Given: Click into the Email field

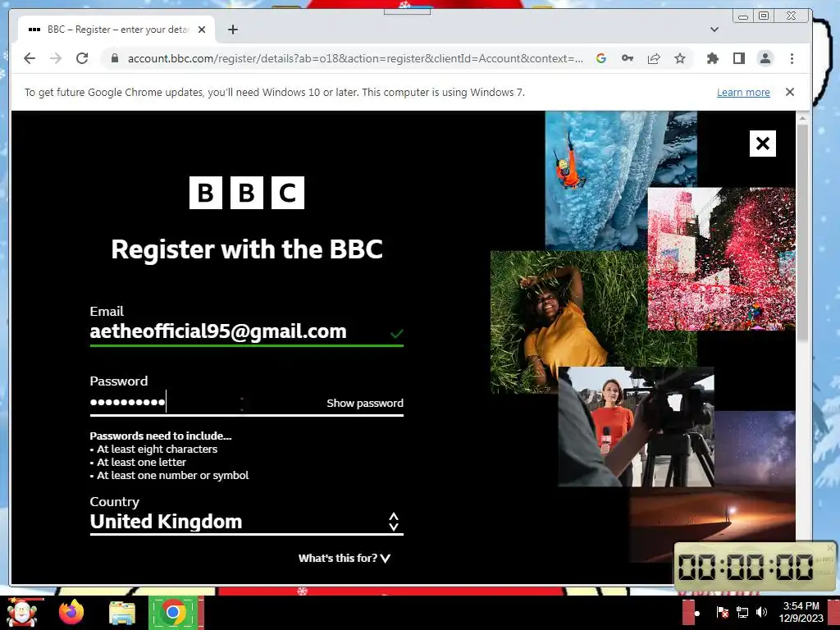Looking at the screenshot, I should coord(246,331).
